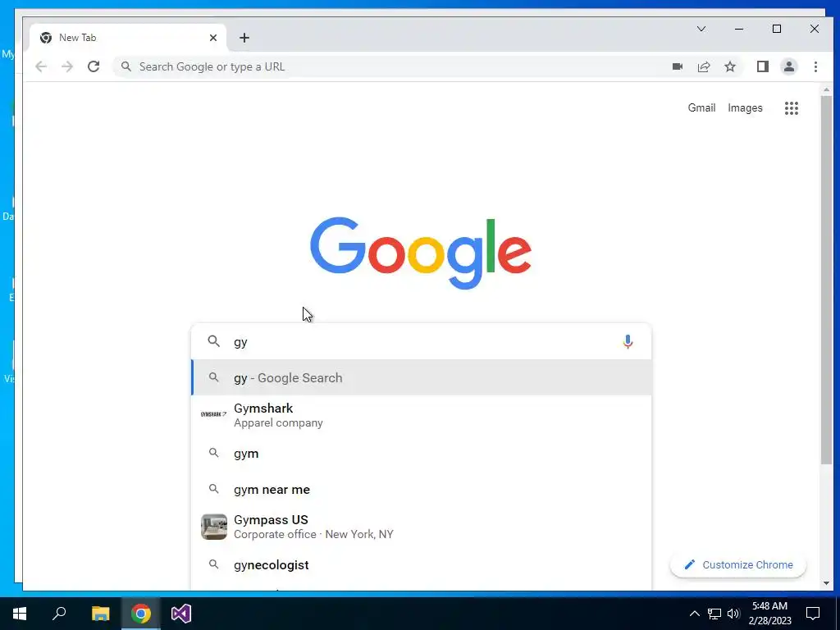
Task: Click the Chrome taskbar icon
Action: pos(141,614)
